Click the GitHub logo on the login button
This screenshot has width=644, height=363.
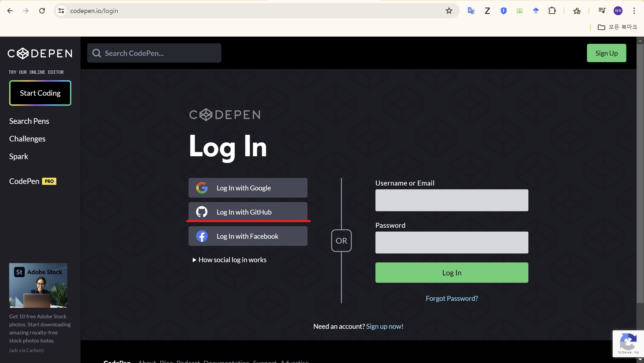coord(202,212)
